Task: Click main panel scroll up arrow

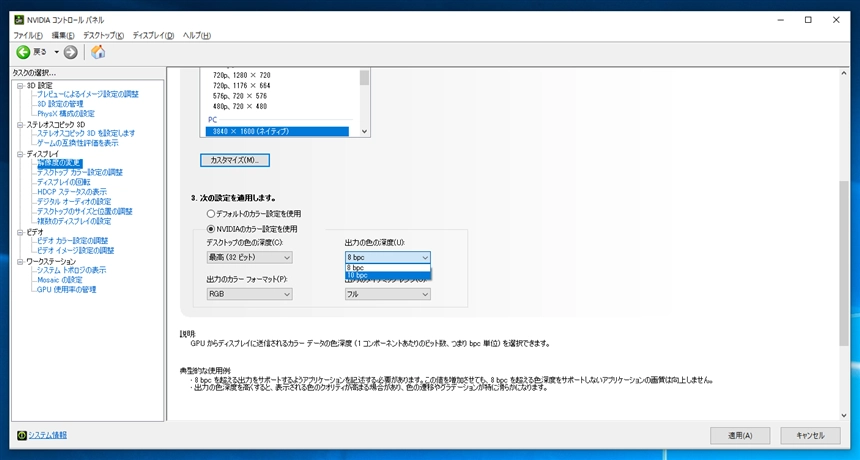Action: [844, 73]
